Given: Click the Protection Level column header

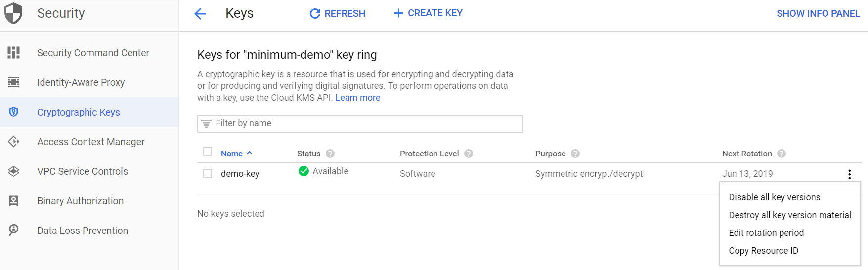Looking at the screenshot, I should point(429,154).
